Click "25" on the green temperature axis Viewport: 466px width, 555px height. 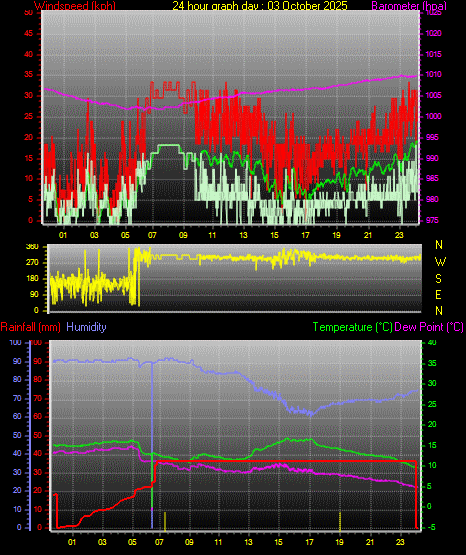click(432, 404)
